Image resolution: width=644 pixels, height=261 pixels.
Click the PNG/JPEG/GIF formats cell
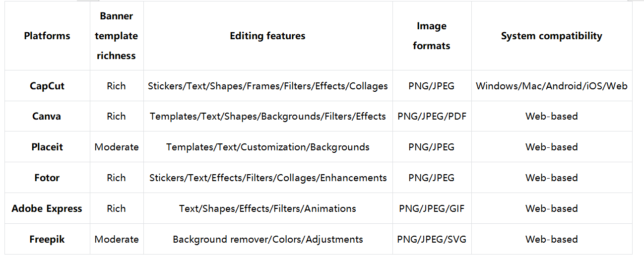click(432, 208)
